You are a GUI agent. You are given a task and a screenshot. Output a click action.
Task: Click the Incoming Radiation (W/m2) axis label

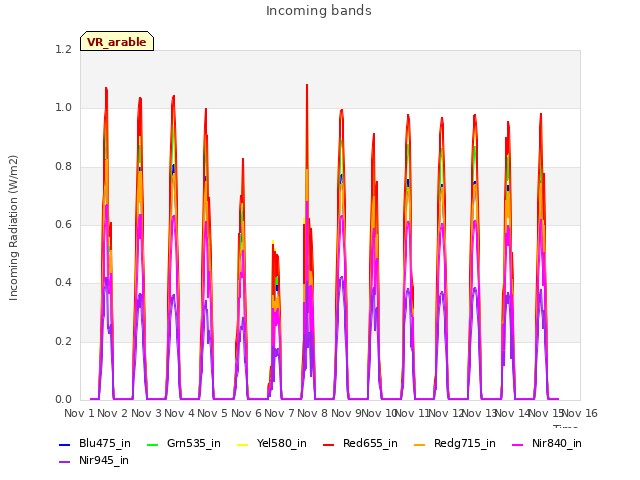(x=13, y=228)
